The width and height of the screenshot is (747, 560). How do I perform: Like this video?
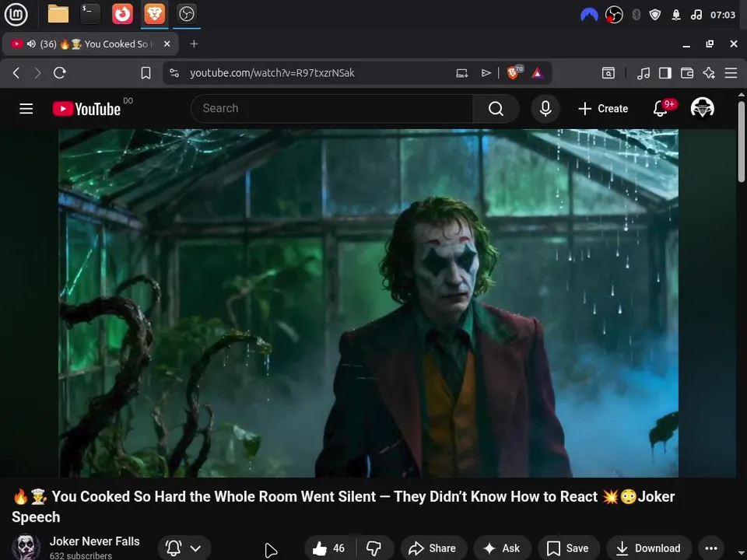329,548
